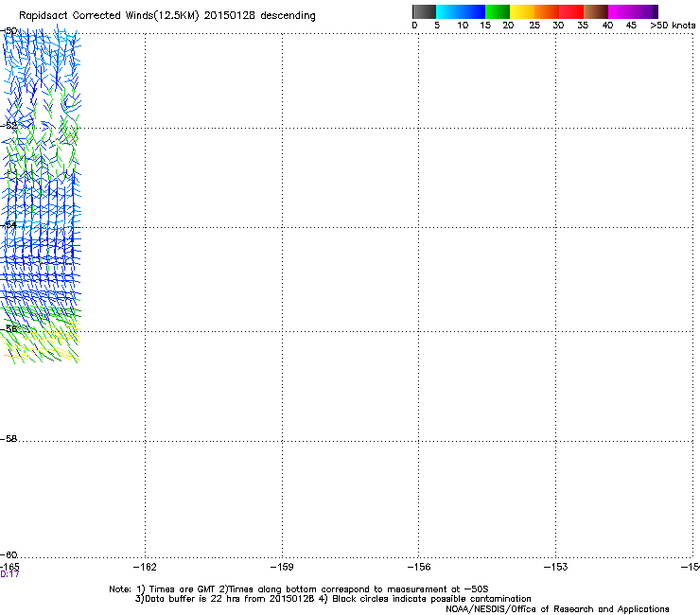700x615 pixels.
Task: Click the cyan 5-10 knots color swatch
Action: coord(448,11)
